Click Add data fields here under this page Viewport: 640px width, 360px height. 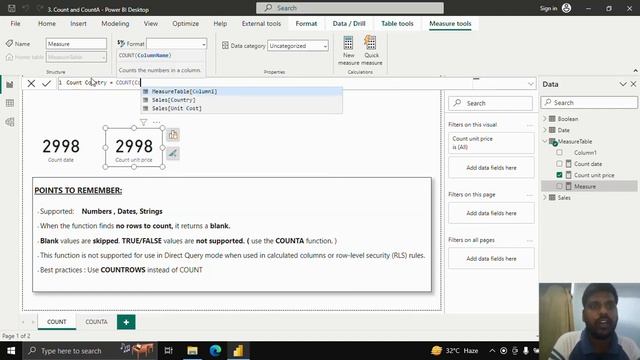(x=491, y=213)
